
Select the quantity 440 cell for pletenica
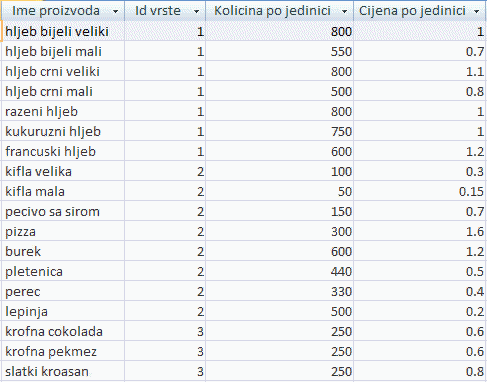click(279, 271)
